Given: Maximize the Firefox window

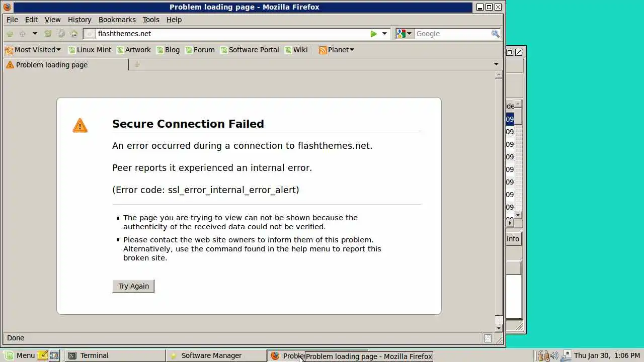Looking at the screenshot, I should click(489, 7).
